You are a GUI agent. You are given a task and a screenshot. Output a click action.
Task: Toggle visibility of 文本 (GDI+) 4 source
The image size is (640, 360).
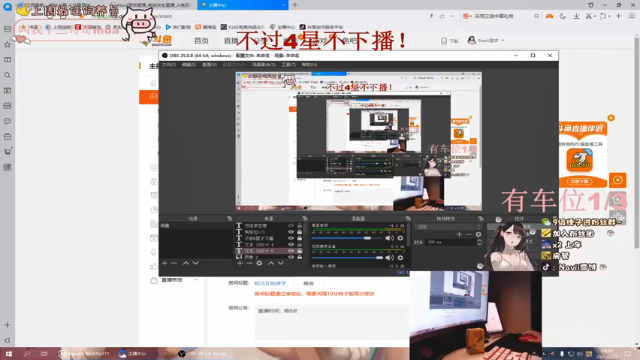[x=291, y=244]
